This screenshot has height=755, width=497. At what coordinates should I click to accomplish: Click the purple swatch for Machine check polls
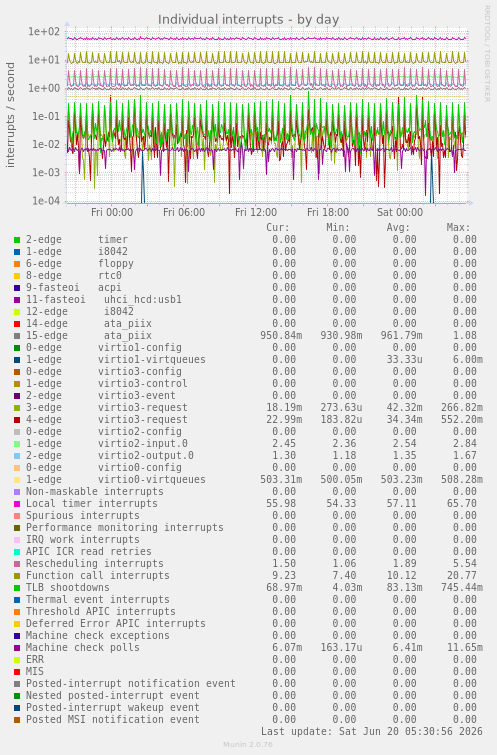17,648
